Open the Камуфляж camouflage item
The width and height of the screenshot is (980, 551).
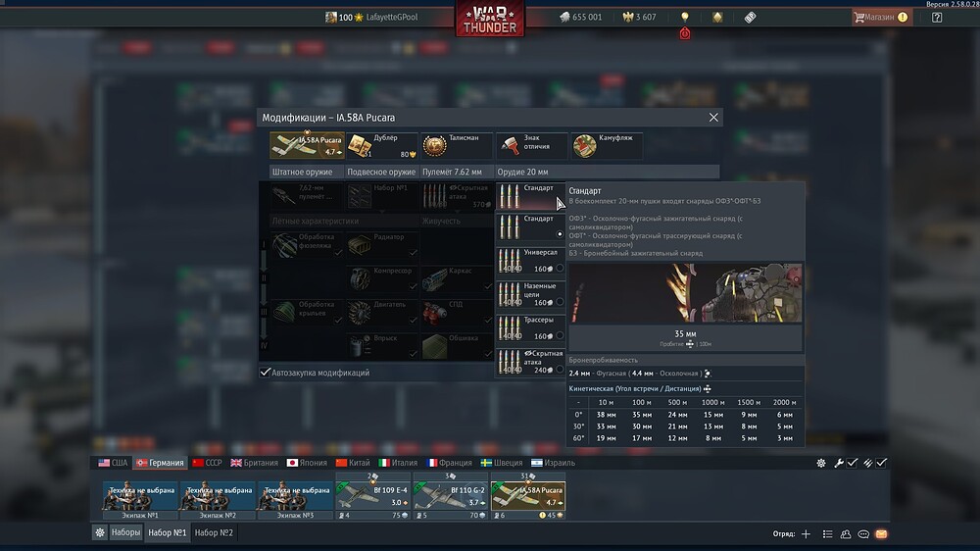coord(607,146)
